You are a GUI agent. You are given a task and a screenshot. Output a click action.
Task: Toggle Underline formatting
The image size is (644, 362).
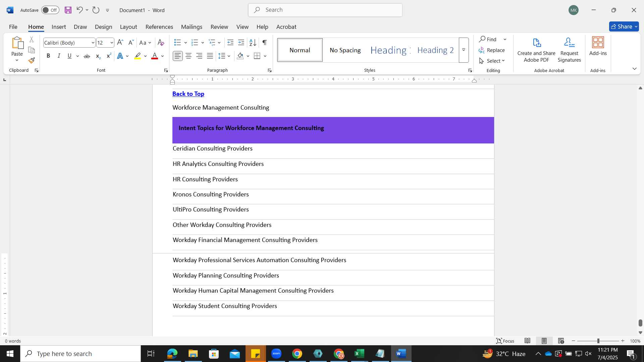[69, 56]
